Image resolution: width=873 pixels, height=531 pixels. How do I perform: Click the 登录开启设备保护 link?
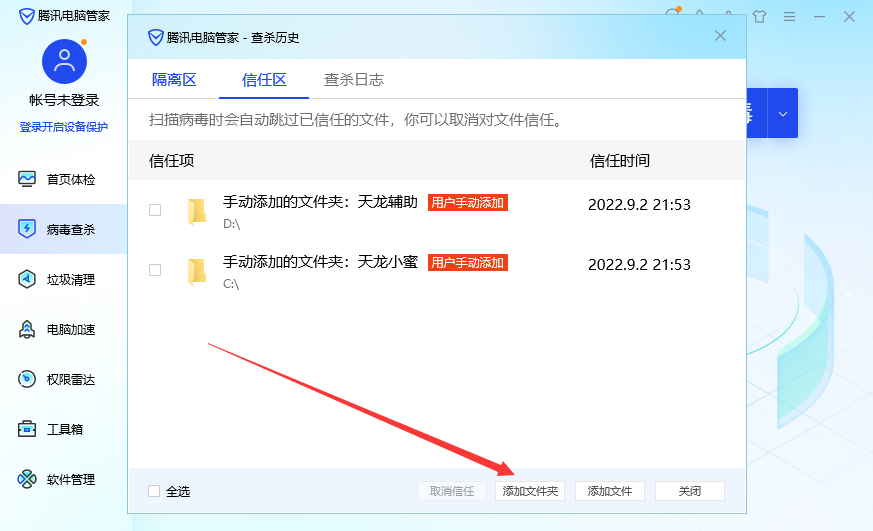tap(63, 127)
